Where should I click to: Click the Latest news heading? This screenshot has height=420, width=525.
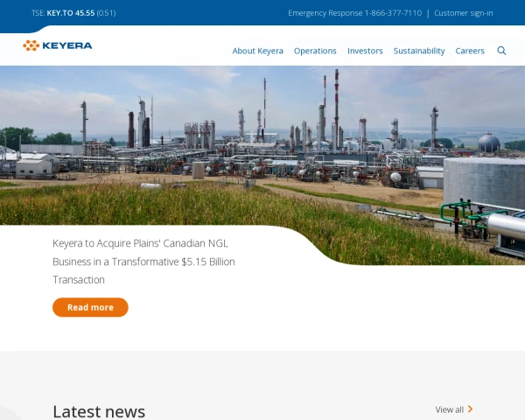[99, 410]
